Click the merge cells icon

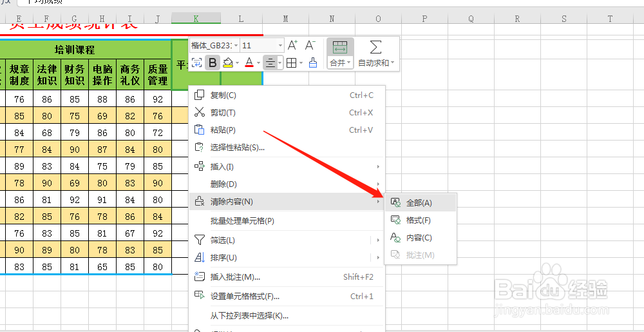tap(340, 48)
